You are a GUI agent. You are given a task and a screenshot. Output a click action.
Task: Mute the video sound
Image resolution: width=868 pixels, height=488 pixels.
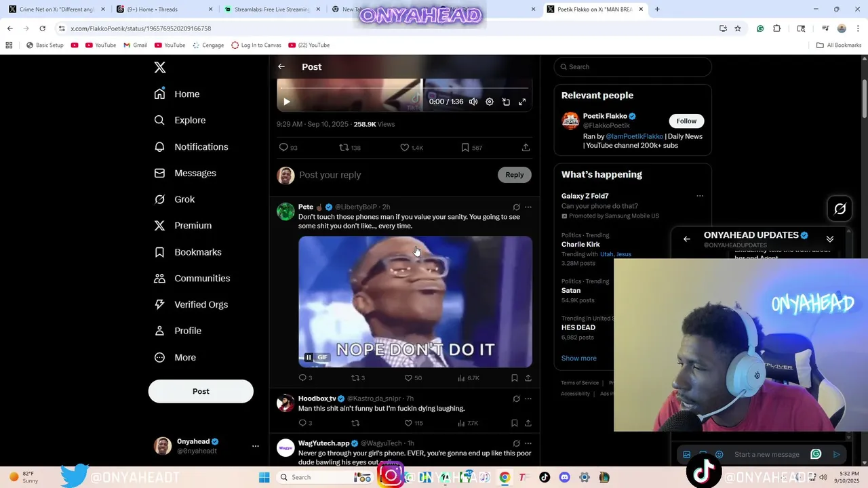coord(473,102)
